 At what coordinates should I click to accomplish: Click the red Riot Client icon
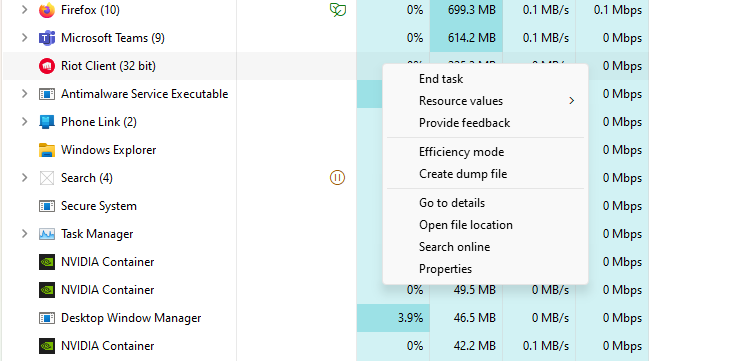click(x=47, y=66)
